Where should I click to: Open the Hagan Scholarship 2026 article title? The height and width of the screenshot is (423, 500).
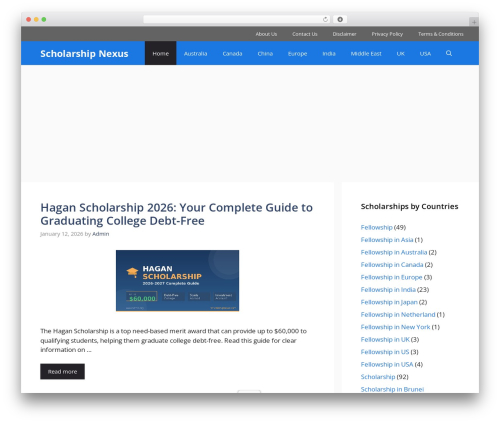[177, 214]
